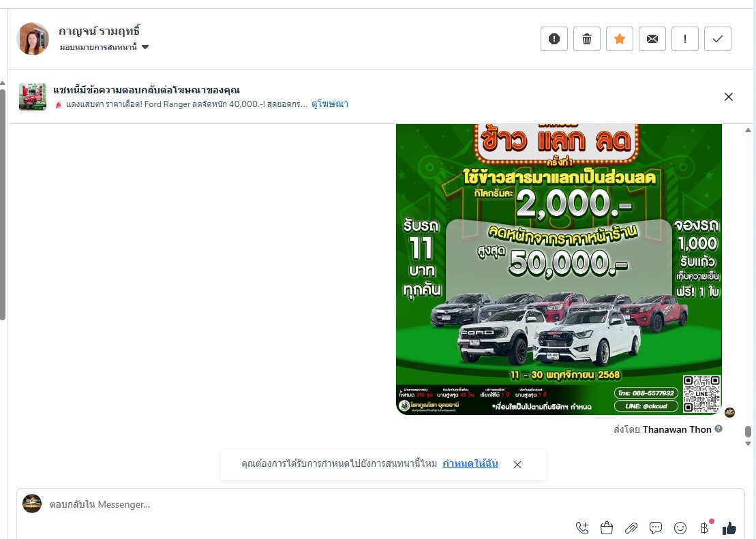756x539 pixels.
Task: Click contact name กาญจน์ รามฤทธิ์
Action: click(x=100, y=31)
